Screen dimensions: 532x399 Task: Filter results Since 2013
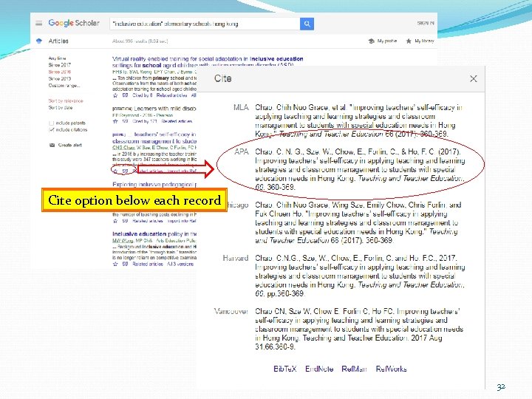(x=59, y=79)
